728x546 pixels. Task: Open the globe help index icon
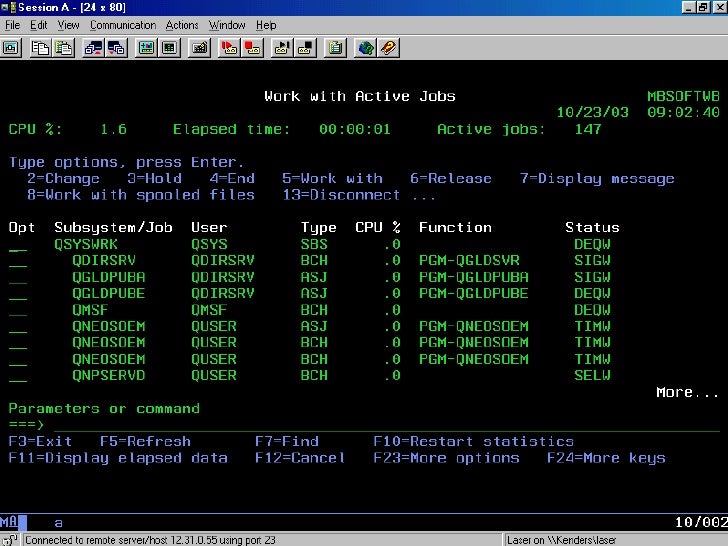coord(365,48)
